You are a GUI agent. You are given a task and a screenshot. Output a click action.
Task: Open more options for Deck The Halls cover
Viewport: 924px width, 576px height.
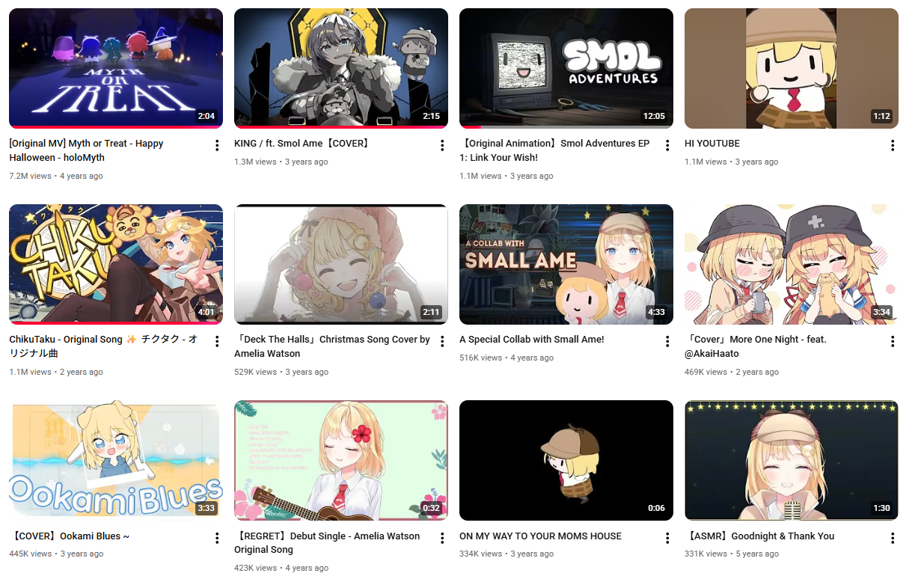442,342
